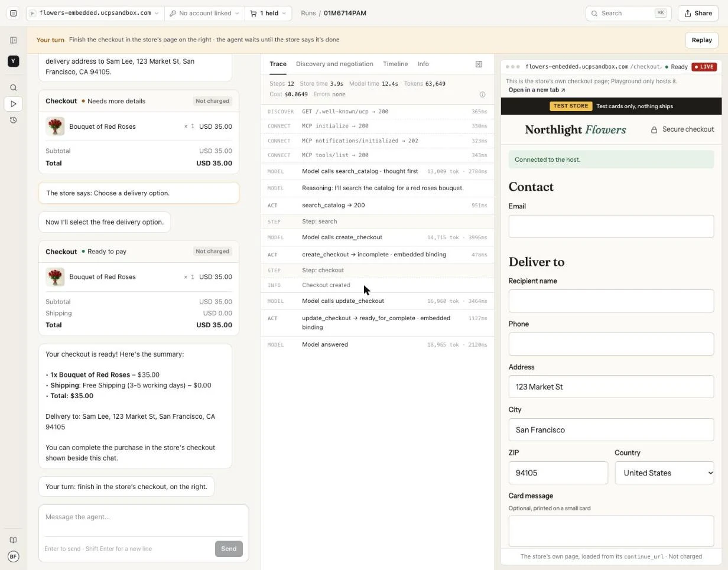Viewport: 728px width, 570px height.
Task: Click the Not charged badge on Ready to pay card
Action: [212, 252]
